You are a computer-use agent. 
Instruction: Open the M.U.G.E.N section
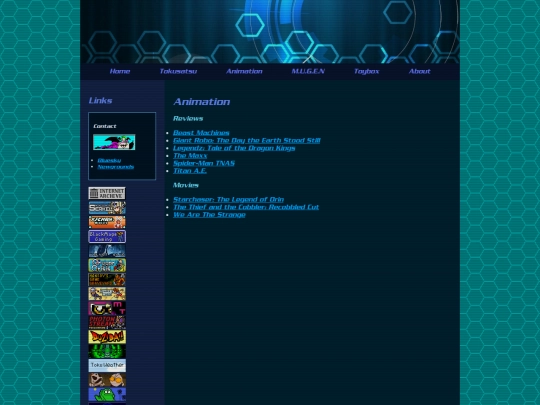[x=308, y=71]
